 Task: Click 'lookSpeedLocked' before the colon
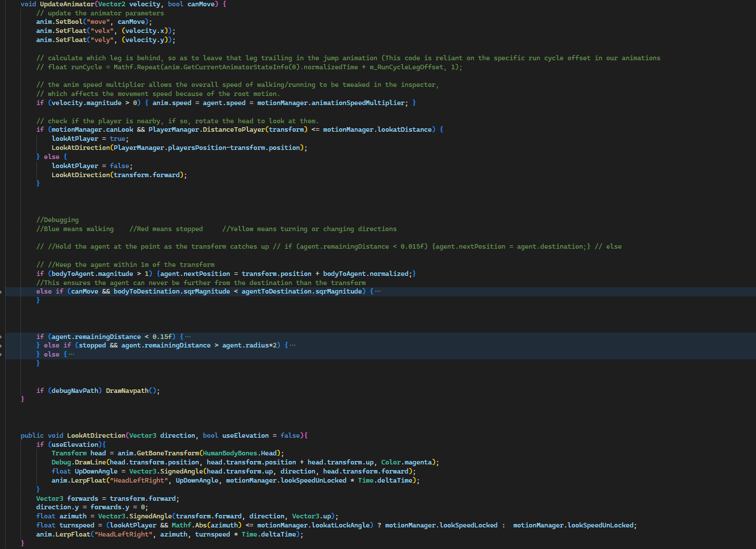[x=468, y=526]
